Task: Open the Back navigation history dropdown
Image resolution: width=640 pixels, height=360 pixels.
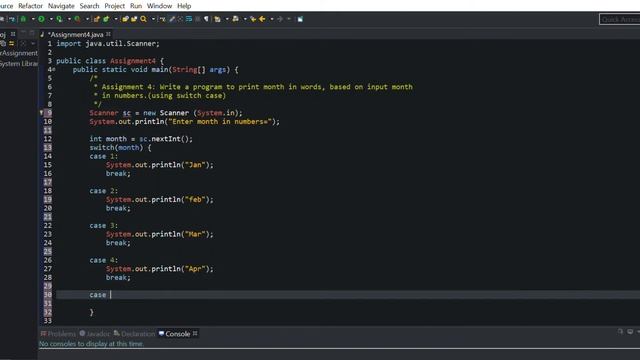Action: coord(271,19)
